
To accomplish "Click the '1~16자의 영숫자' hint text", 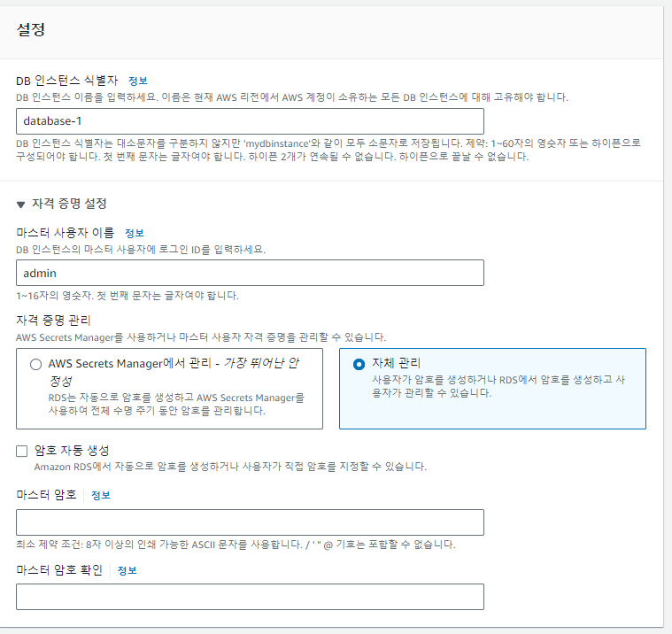I will tap(127, 296).
